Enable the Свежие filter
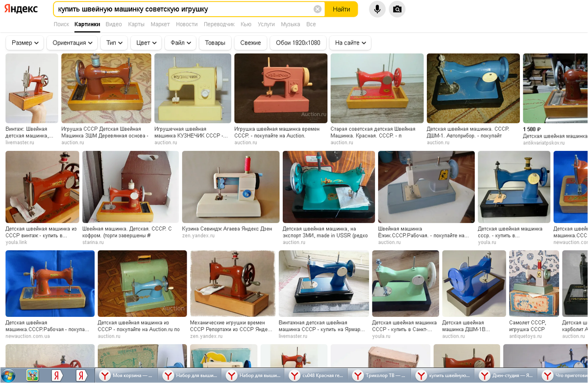Image resolution: width=588 pixels, height=383 pixels. (x=250, y=43)
